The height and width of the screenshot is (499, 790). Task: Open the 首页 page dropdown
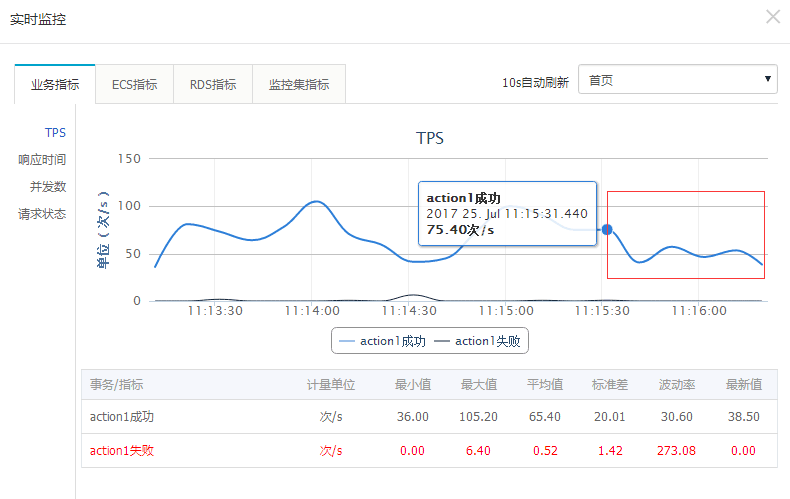[x=678, y=79]
